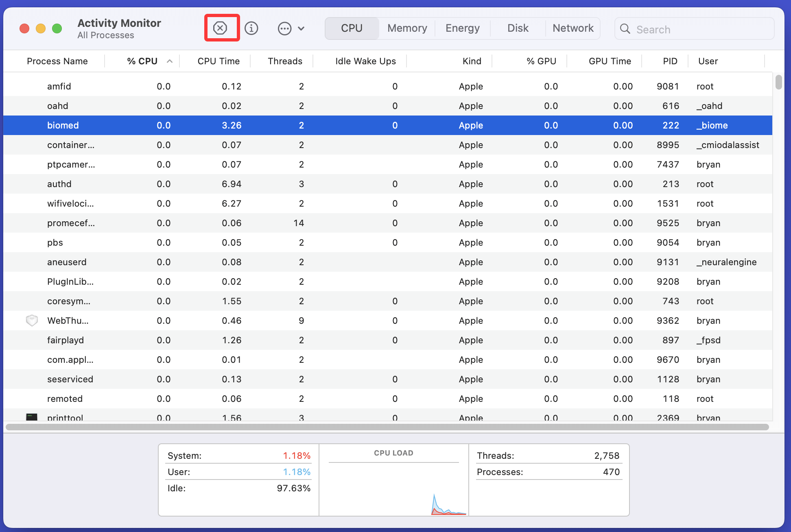Select the amfid process row
Screen dimensions: 791x532
(163, 86)
